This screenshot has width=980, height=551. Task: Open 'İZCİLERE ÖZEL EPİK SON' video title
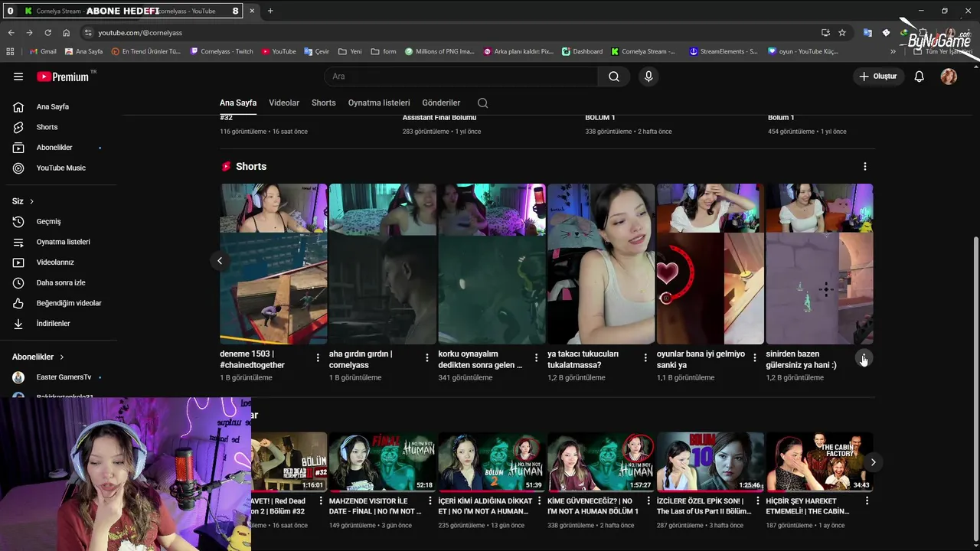click(704, 506)
